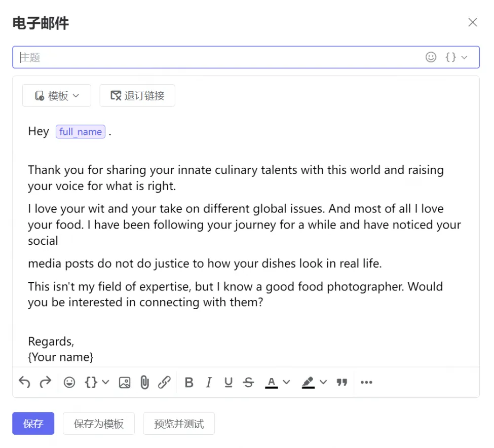Open more options ellipsis in toolbar
This screenshot has width=494, height=448.
[366, 382]
